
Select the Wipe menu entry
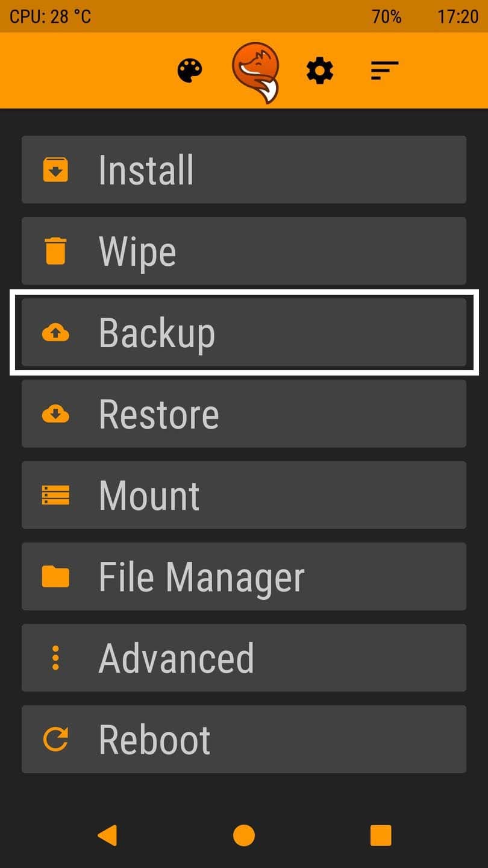[244, 251]
